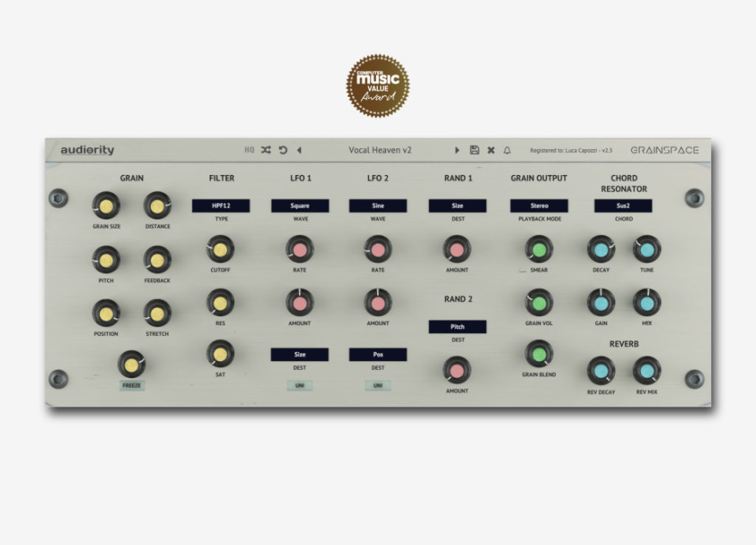Enable UNI mode under LFO 1

point(300,385)
